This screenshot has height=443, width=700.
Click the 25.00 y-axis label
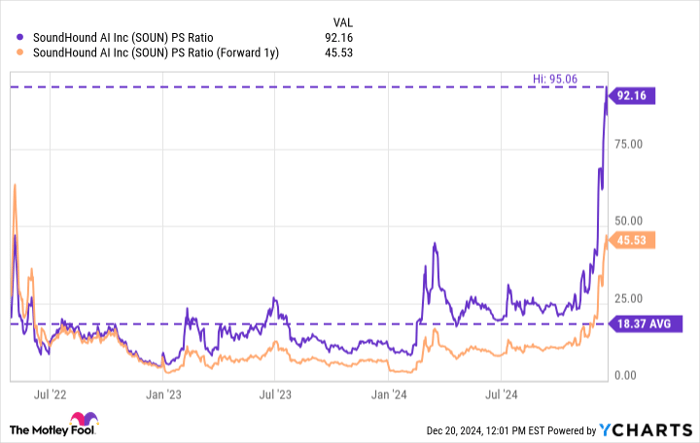[629, 298]
